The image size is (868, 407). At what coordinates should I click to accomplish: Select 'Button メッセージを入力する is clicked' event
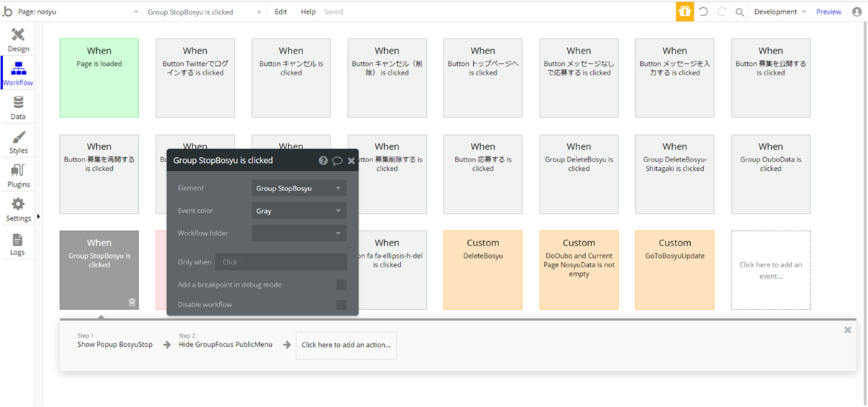[675, 78]
